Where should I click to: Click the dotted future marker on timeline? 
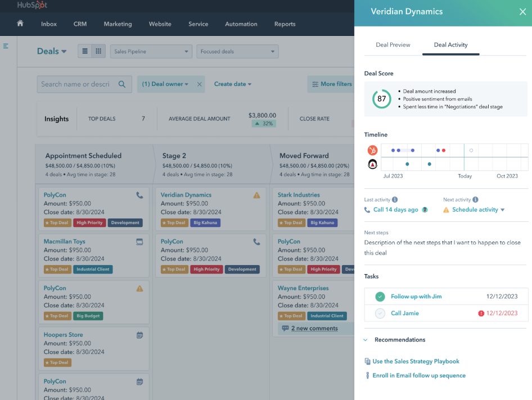(x=471, y=150)
